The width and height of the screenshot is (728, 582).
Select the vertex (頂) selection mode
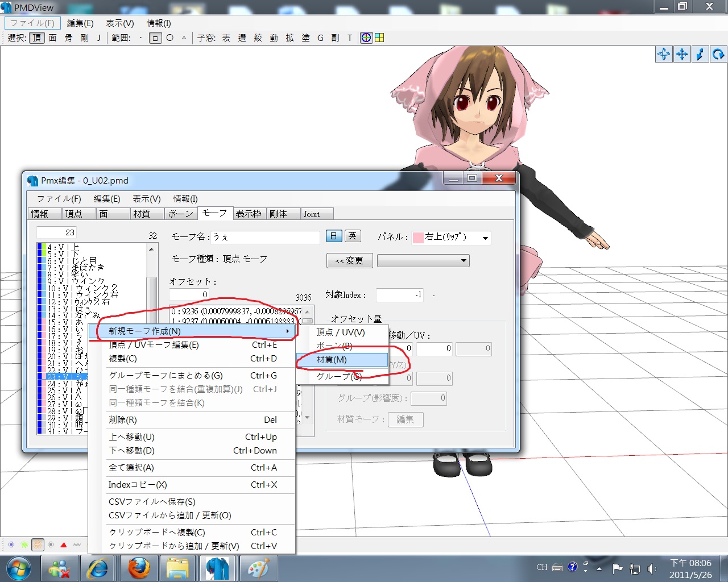[x=37, y=38]
